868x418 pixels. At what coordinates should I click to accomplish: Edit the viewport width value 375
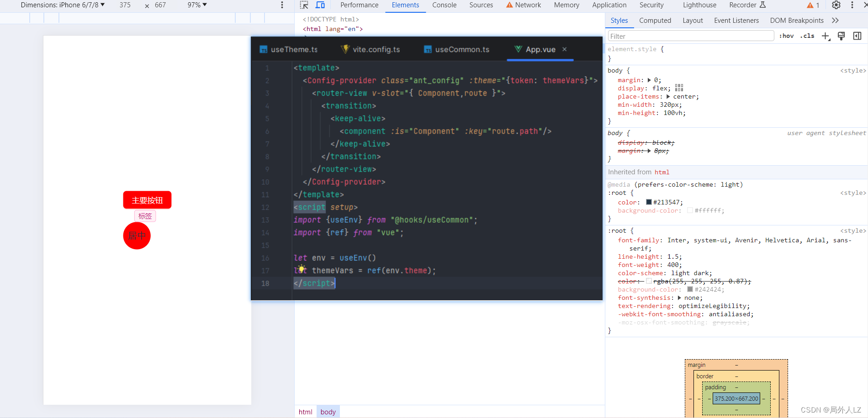point(125,5)
